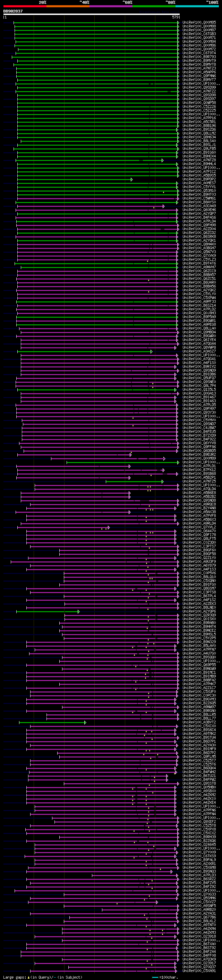Click the purple ~60% identity legend bar

click(111, 6)
